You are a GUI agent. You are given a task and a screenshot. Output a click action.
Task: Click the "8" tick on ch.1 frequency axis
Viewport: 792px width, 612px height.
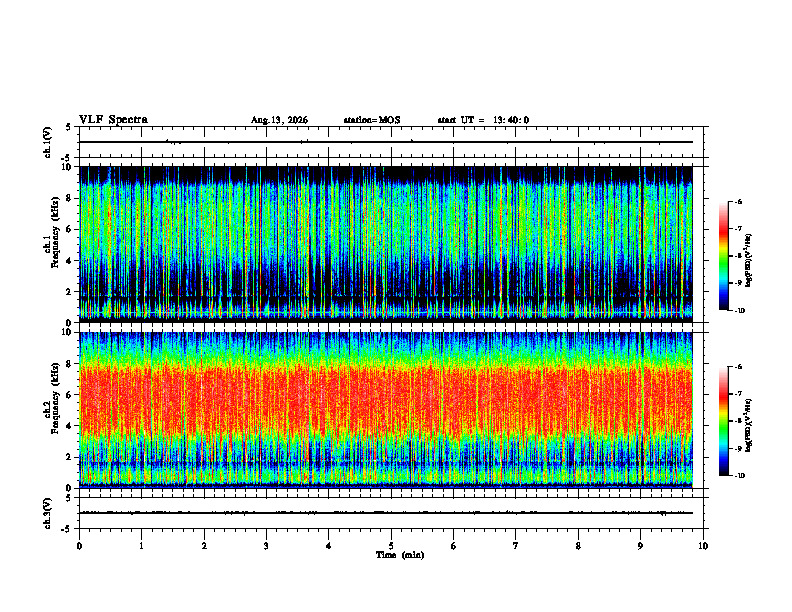[x=71, y=198]
